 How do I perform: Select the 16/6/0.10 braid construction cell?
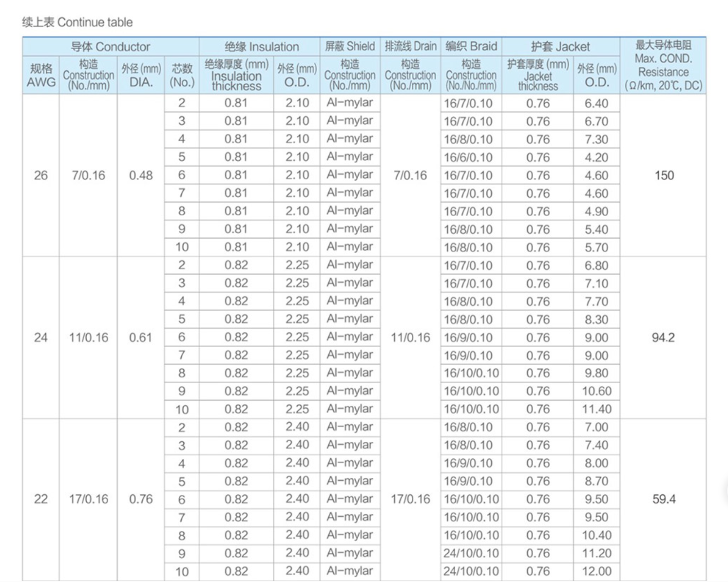pyautogui.click(x=468, y=157)
